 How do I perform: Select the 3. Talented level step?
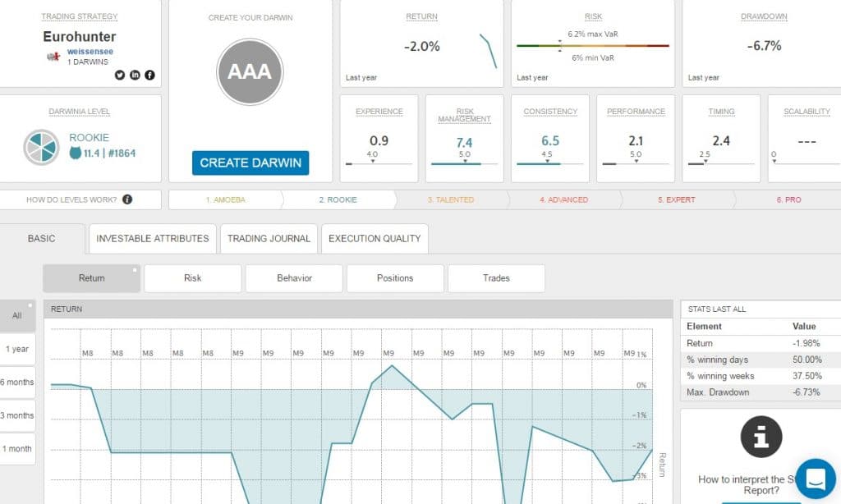pyautogui.click(x=450, y=199)
